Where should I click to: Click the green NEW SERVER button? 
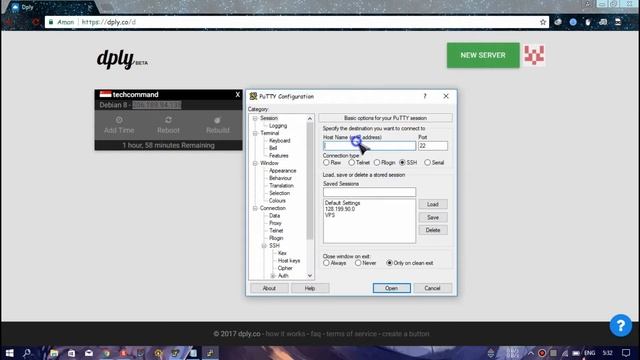[x=483, y=55]
